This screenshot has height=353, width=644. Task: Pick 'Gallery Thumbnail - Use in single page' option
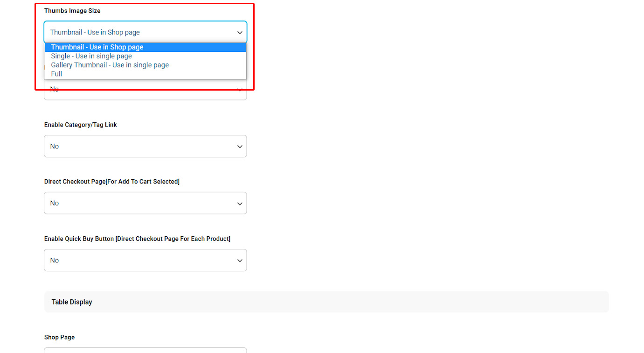(x=110, y=65)
